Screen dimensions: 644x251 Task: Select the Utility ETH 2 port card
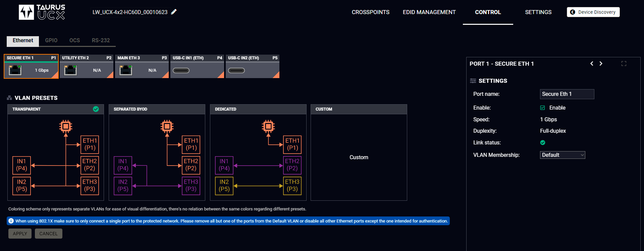(x=87, y=66)
